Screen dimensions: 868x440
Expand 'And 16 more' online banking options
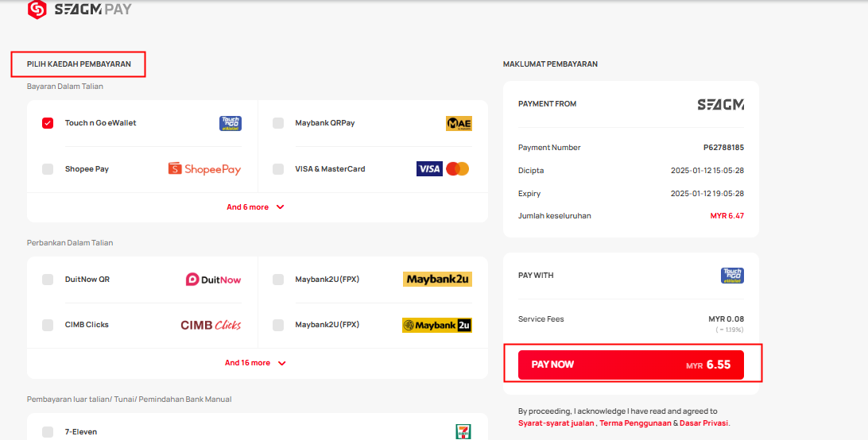(x=255, y=363)
